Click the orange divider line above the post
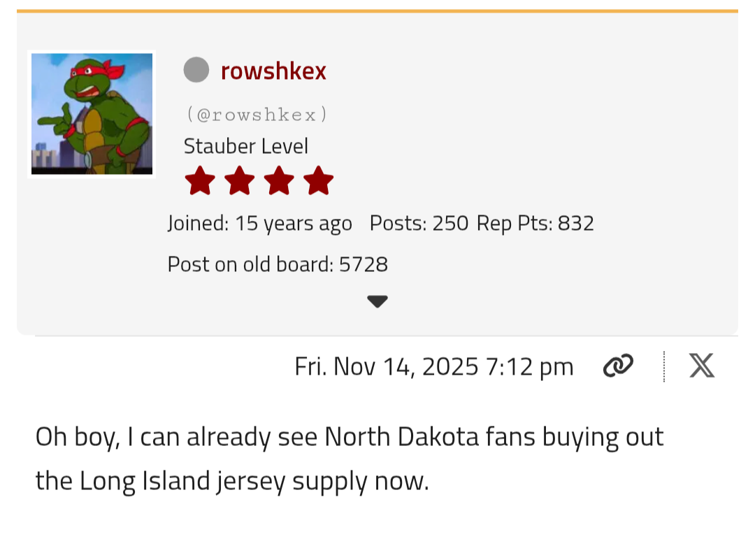The image size is (755, 560). coord(377,11)
